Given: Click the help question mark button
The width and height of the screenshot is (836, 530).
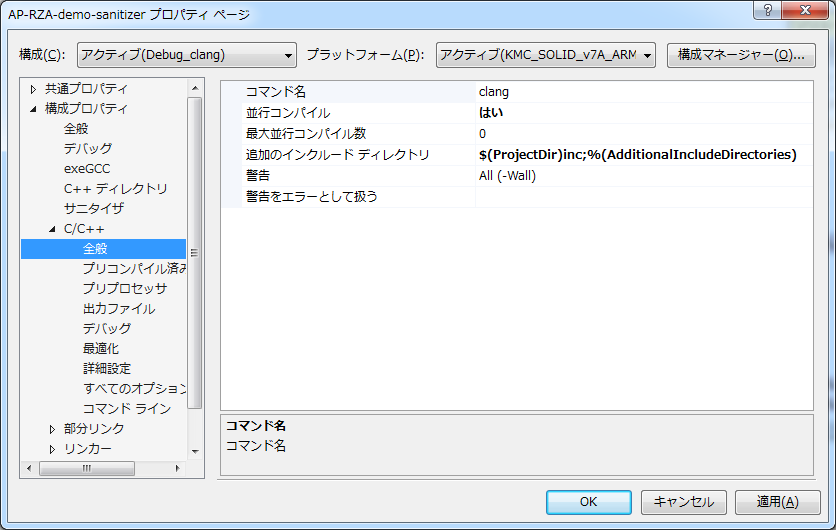Looking at the screenshot, I should pyautogui.click(x=766, y=11).
